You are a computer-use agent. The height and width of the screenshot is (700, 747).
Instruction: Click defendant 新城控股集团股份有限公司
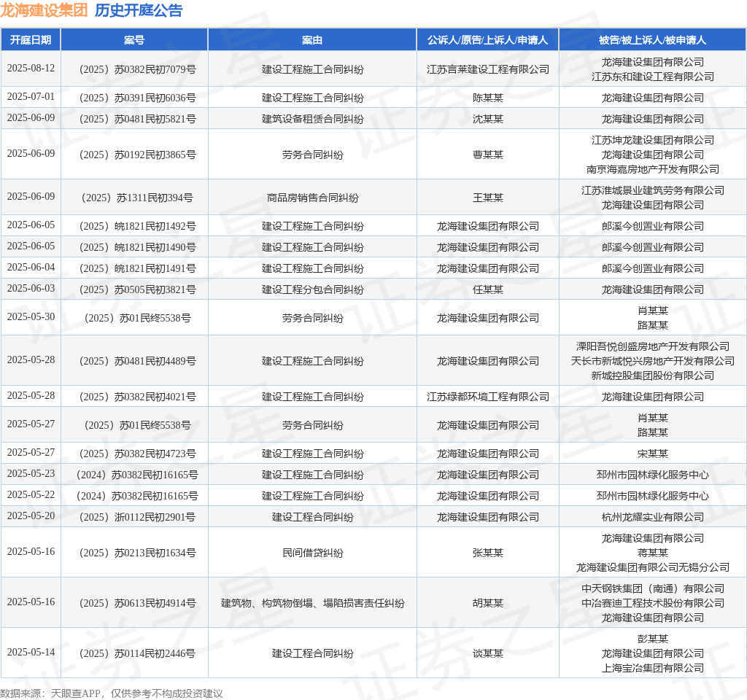[x=653, y=376]
